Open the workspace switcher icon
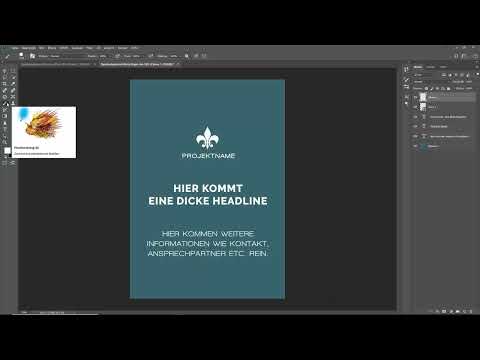The height and width of the screenshot is (360, 480). 464,56
